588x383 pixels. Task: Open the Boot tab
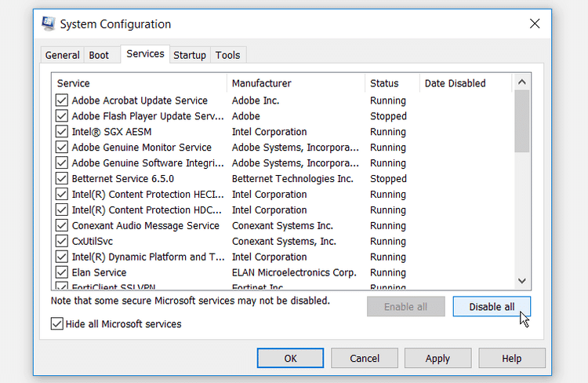(x=99, y=56)
